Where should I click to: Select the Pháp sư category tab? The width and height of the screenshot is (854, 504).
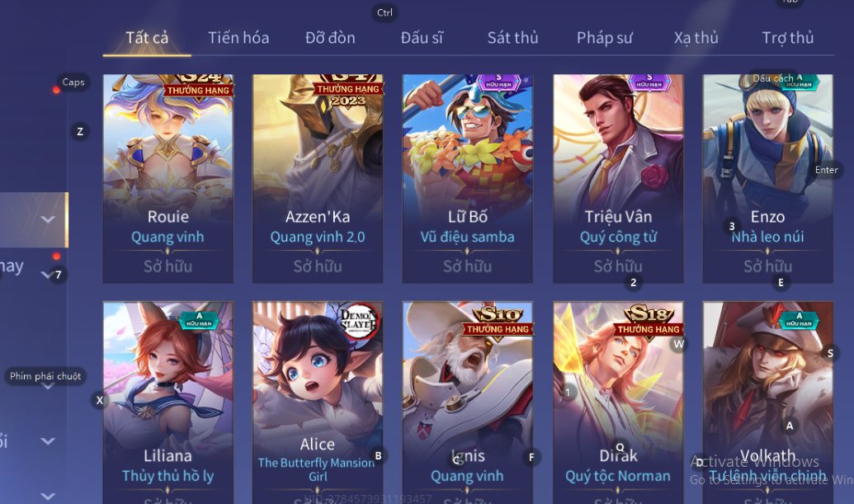point(605,38)
